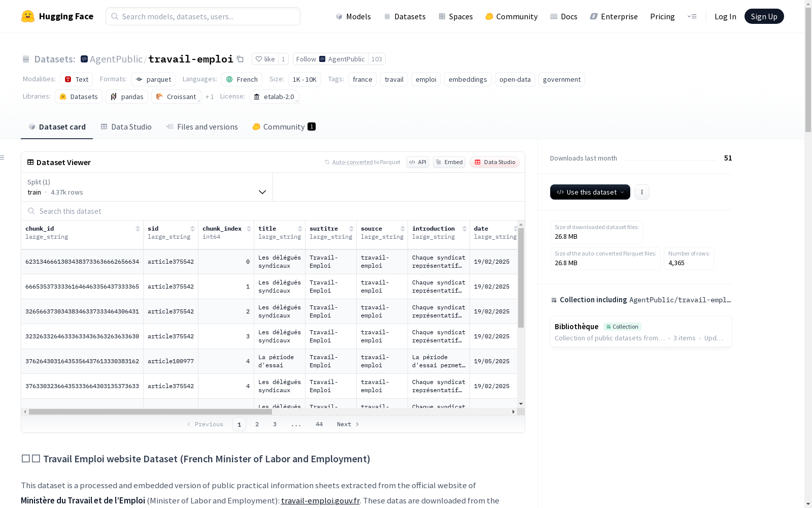The image size is (812, 508).
Task: Open the Bibliothèque collection card
Action: tap(641, 332)
